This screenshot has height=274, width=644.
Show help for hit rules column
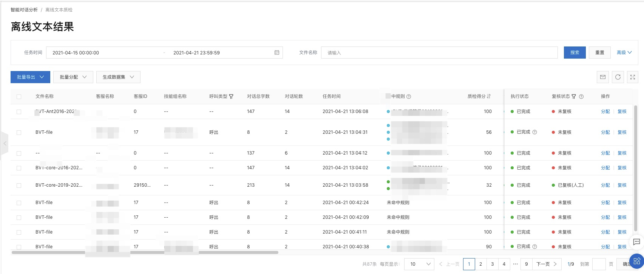(409, 96)
